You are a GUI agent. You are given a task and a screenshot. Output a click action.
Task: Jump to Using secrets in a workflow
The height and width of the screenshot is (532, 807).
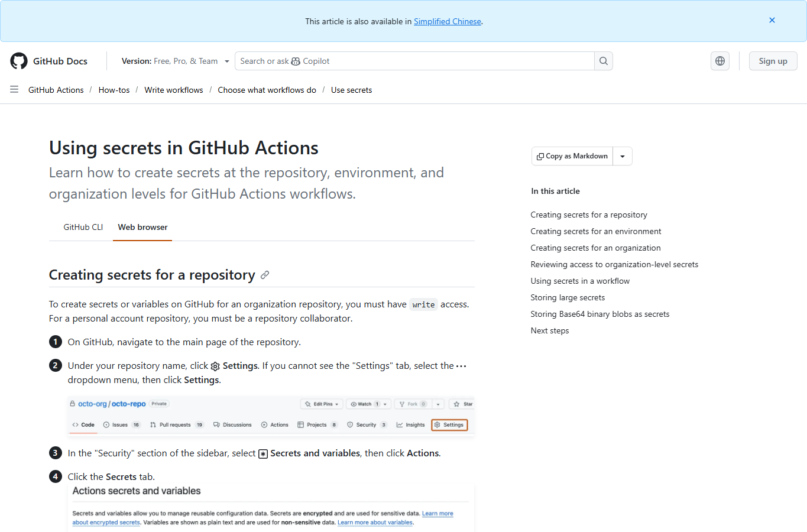pos(580,281)
